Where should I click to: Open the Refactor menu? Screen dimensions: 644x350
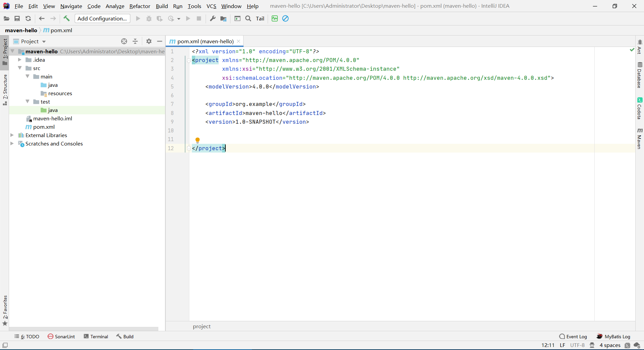click(140, 6)
